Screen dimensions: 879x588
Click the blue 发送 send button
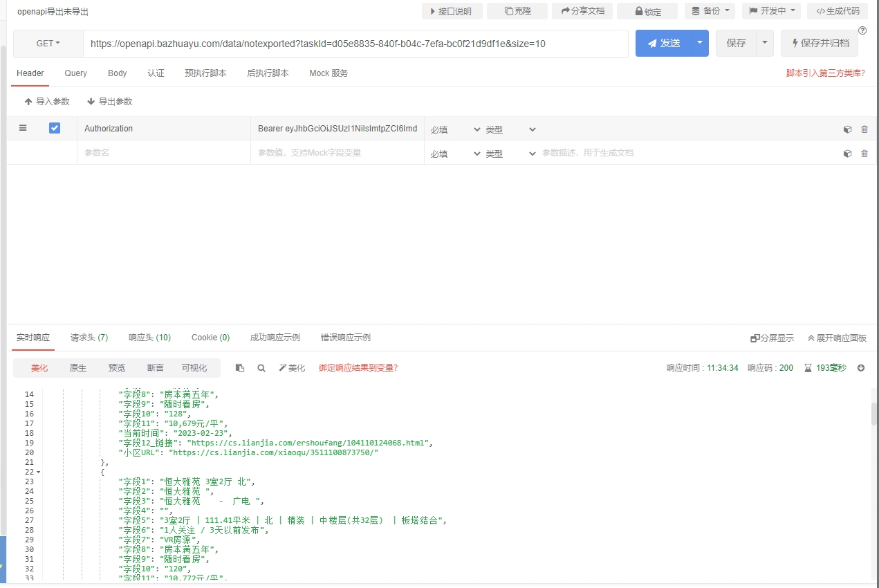click(x=663, y=43)
